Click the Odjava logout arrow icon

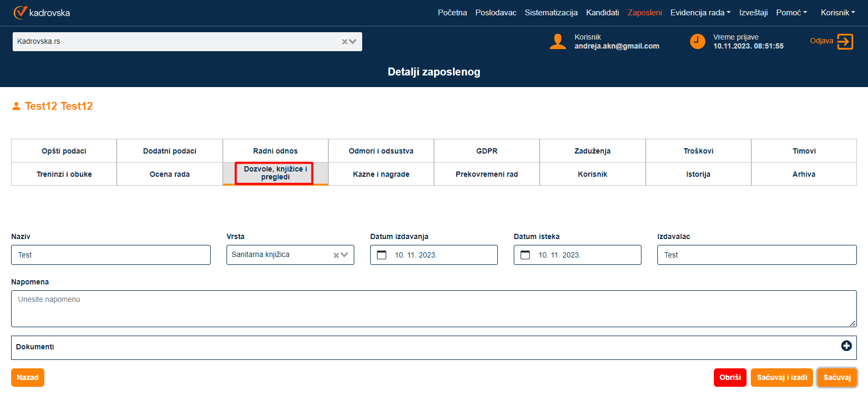[x=845, y=42]
